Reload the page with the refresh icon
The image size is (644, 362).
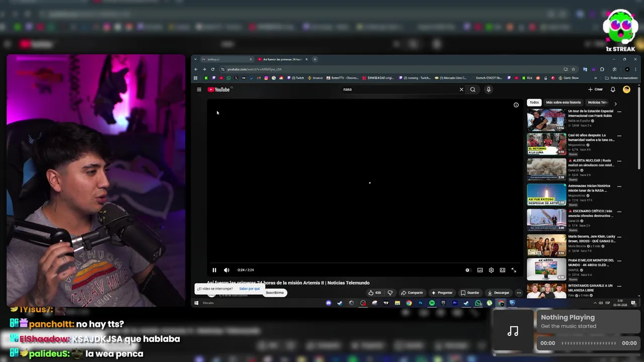[x=213, y=69]
